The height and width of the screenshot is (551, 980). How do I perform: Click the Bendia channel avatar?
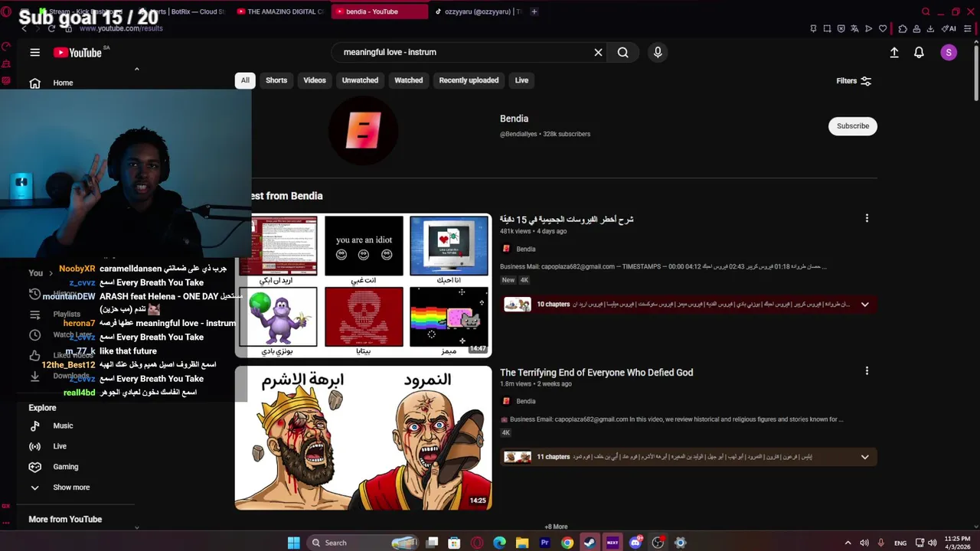pyautogui.click(x=363, y=132)
